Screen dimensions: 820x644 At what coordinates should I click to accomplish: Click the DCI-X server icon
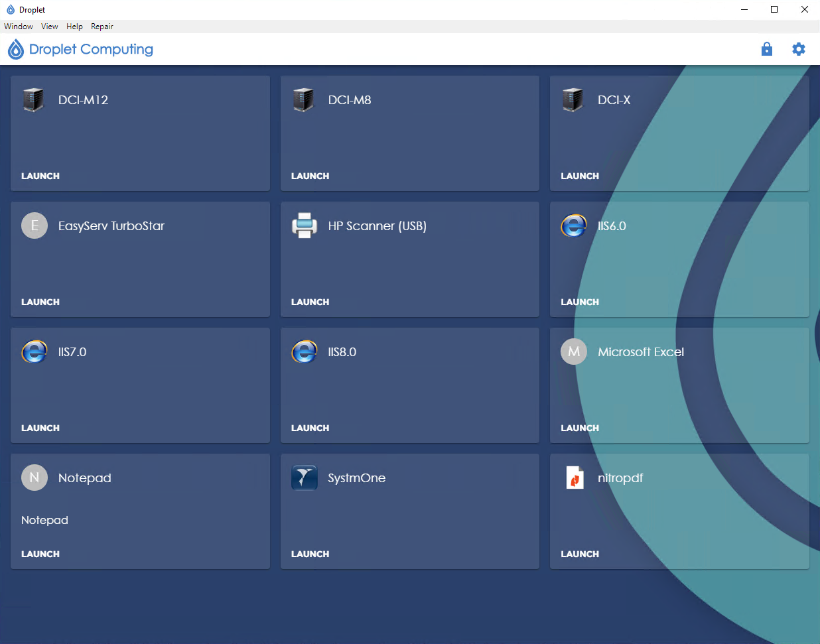pos(573,100)
